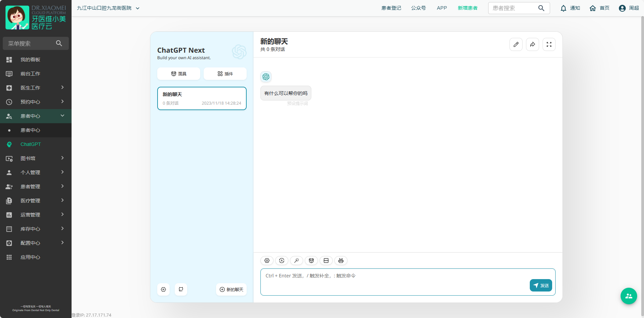Click the magnifier icon in patient search

click(541, 8)
